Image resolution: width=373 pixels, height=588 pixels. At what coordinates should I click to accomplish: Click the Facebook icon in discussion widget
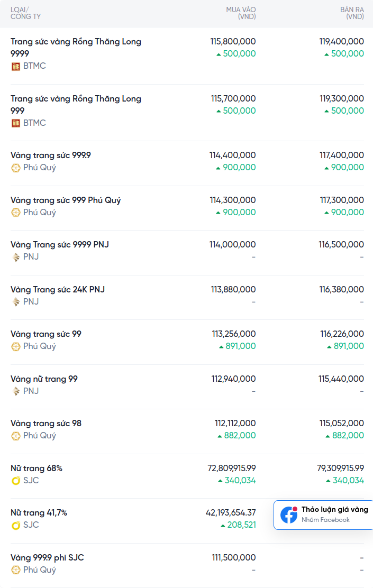289,514
